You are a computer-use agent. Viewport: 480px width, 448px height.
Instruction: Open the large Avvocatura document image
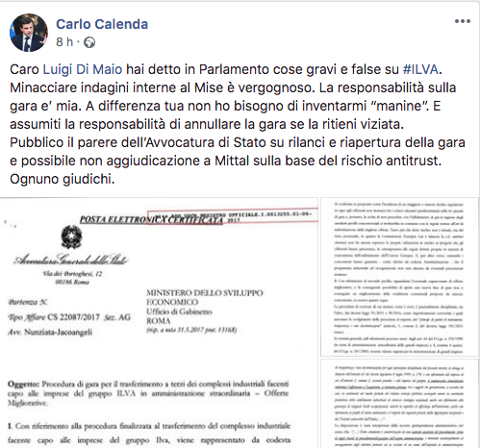tap(159, 323)
